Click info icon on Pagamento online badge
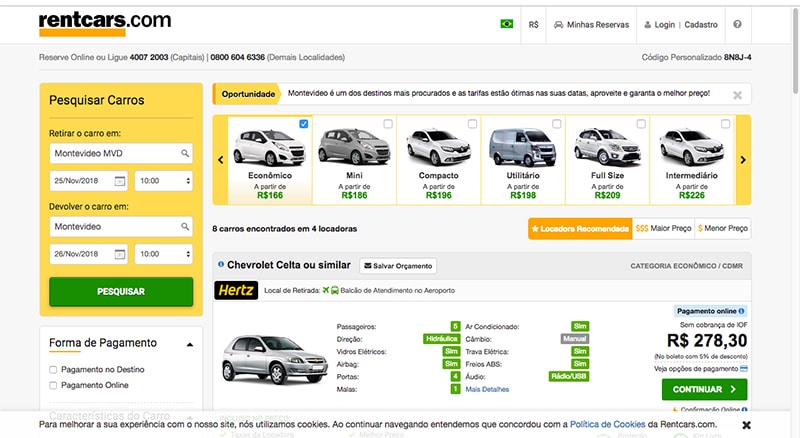 click(741, 311)
